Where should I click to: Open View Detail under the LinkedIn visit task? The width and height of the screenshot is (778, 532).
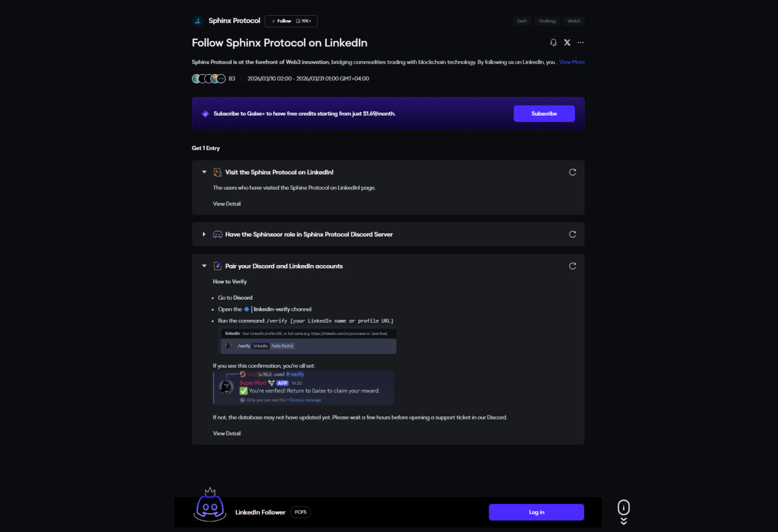227,204
